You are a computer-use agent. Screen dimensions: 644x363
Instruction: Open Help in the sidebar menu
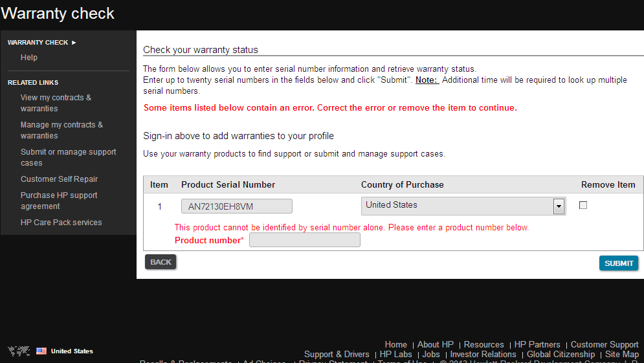(29, 58)
